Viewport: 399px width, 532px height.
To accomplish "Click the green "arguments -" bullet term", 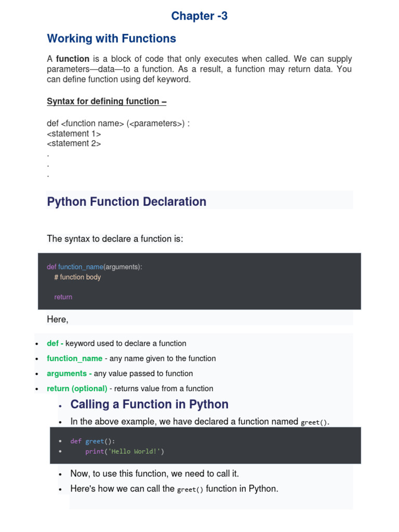I will [x=69, y=374].
